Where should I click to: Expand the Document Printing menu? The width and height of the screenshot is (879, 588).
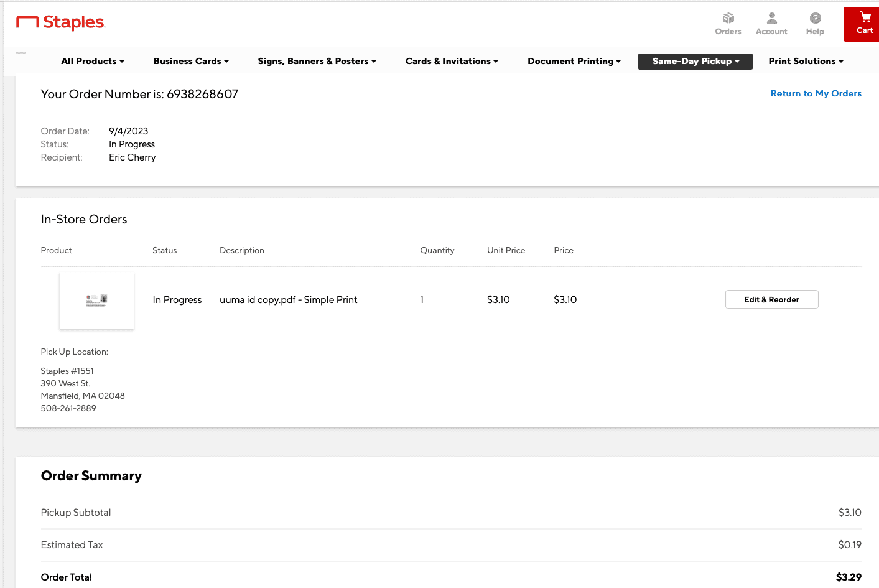click(574, 61)
